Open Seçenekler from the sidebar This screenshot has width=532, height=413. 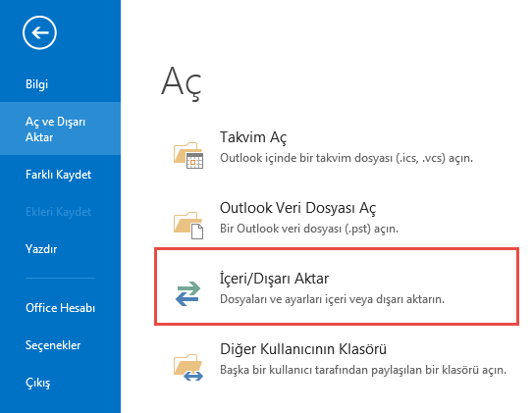tap(53, 345)
